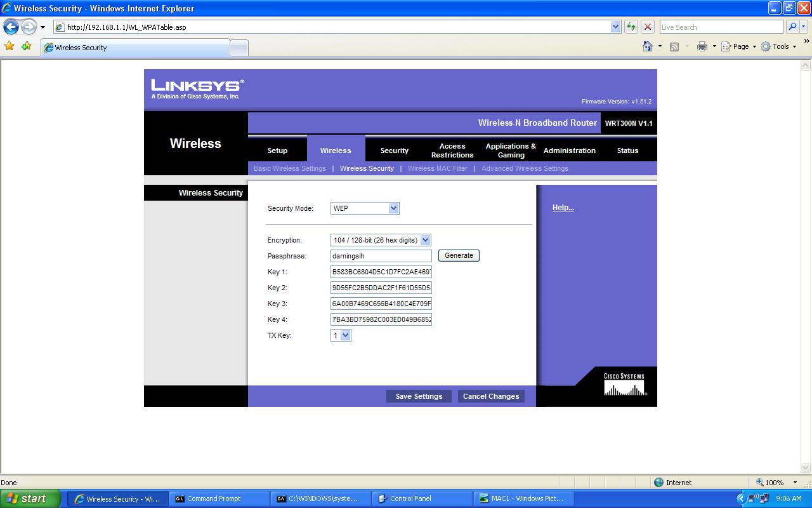Switch to C:\WINDOWS\syste... taskbar window
The width and height of the screenshot is (812, 508).
point(320,498)
